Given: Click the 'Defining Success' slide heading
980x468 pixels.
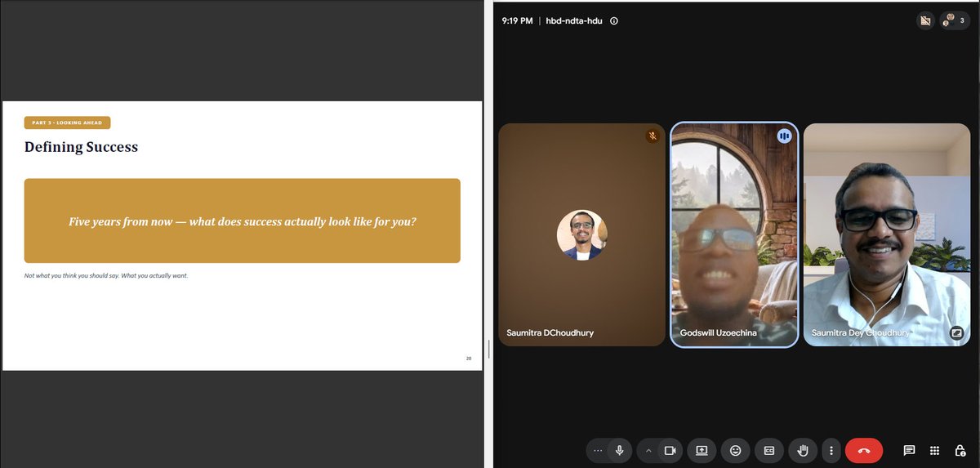Looking at the screenshot, I should click(x=81, y=148).
